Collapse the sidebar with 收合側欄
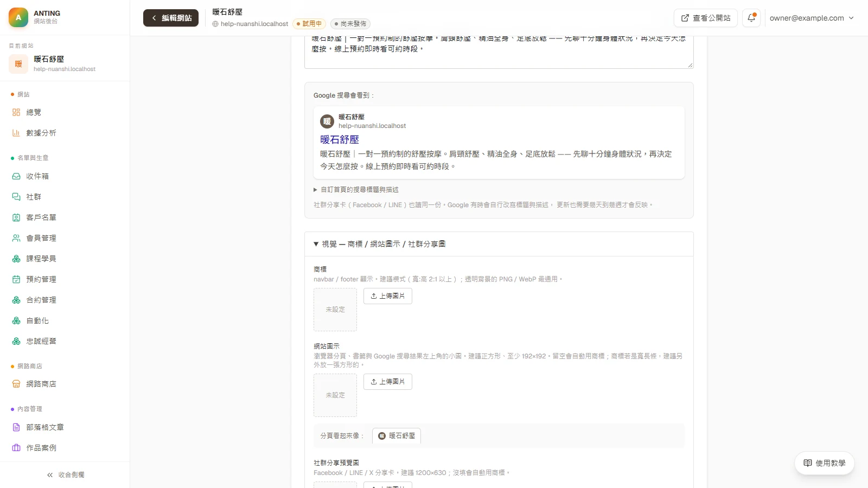Image resolution: width=868 pixels, height=488 pixels. point(65,475)
